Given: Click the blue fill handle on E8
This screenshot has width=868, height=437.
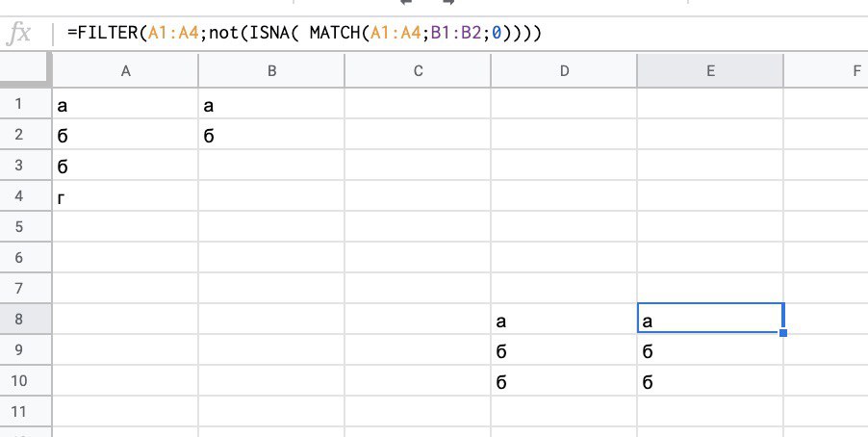Looking at the screenshot, I should tap(782, 332).
